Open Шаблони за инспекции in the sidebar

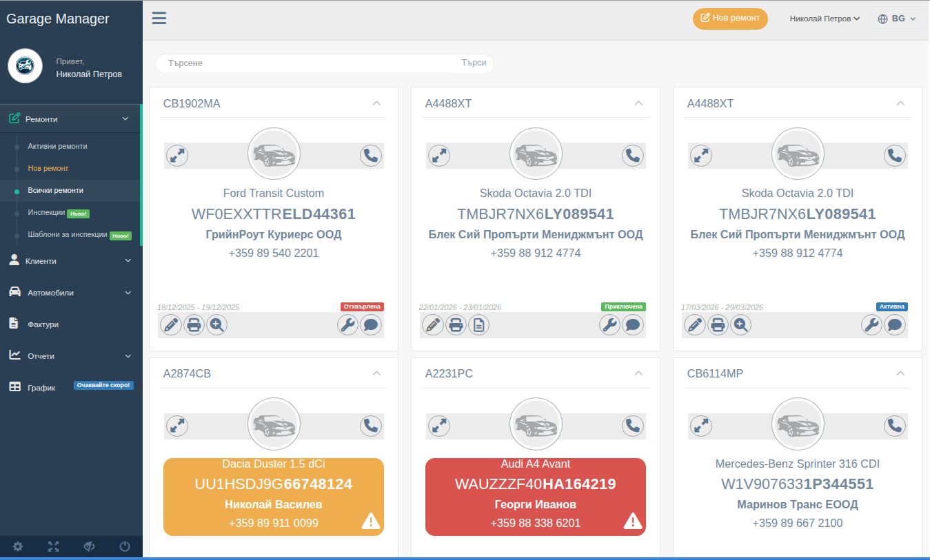pos(68,235)
